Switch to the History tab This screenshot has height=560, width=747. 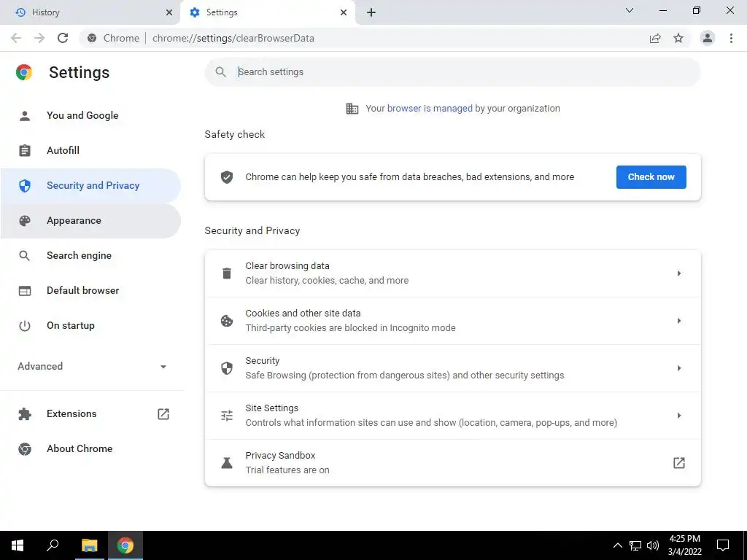[90, 12]
